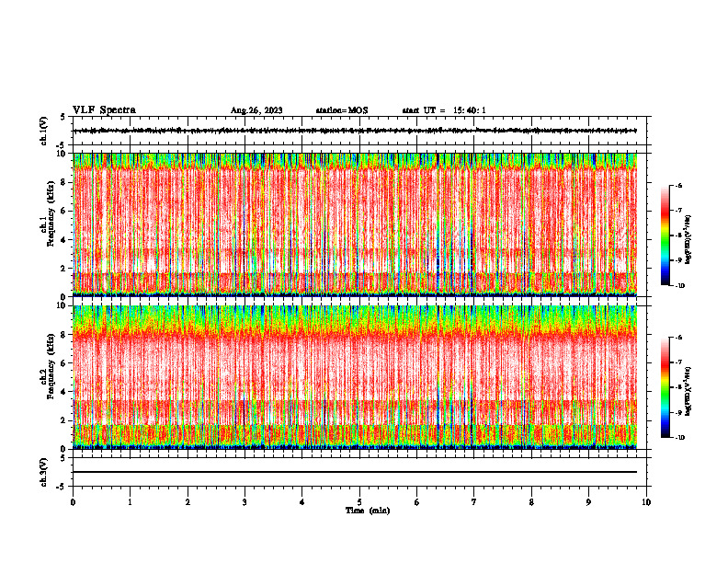Click time axis tick label "3"

click(x=245, y=502)
